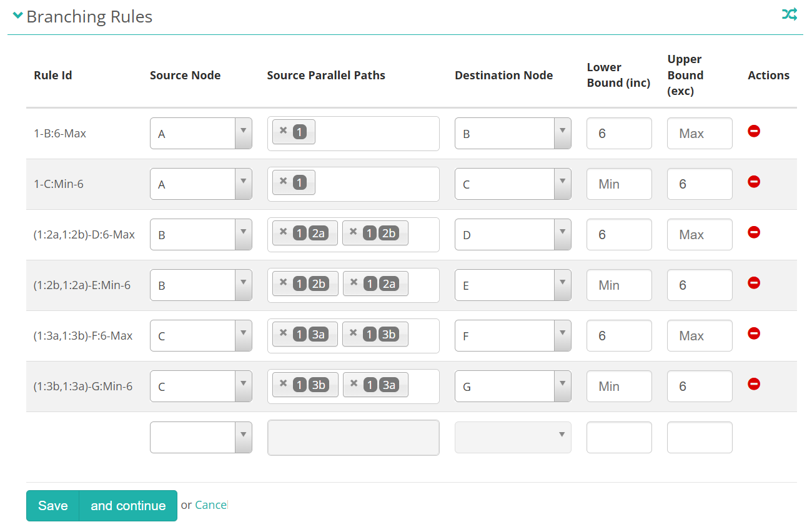Delete rule (1:3a,1:3b)-F:6-Max

(x=754, y=333)
